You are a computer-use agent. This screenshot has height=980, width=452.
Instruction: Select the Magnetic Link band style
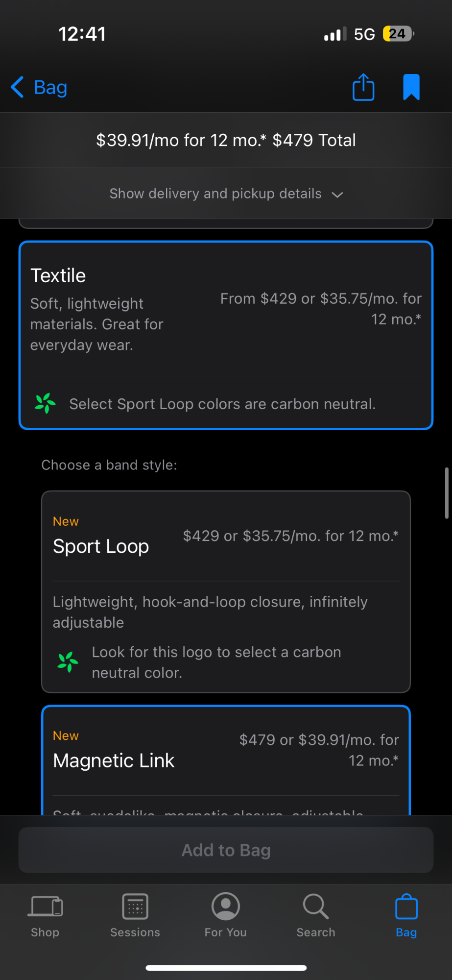[x=226, y=760]
